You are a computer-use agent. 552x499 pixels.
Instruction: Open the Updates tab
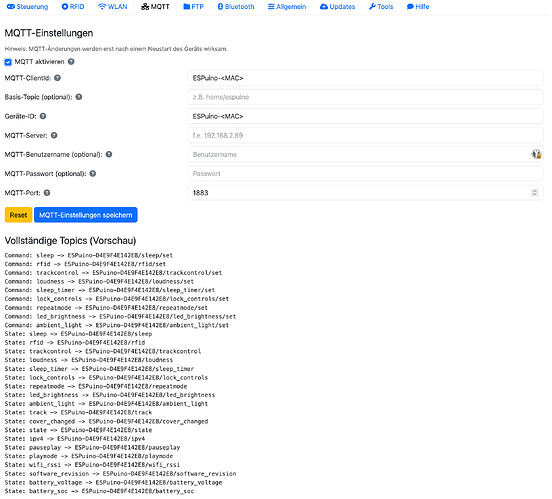coord(338,7)
